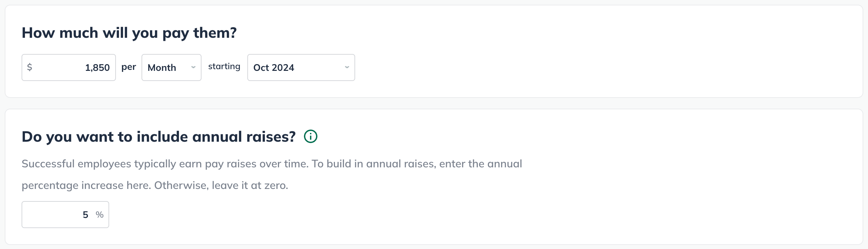868x249 pixels.
Task: Click the 1,850 value in pay field
Action: pyautogui.click(x=97, y=67)
